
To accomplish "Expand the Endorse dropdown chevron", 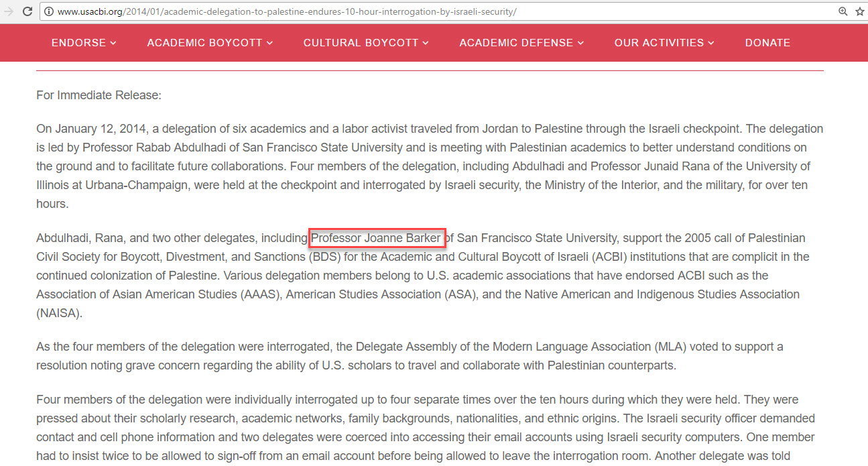I will [113, 43].
